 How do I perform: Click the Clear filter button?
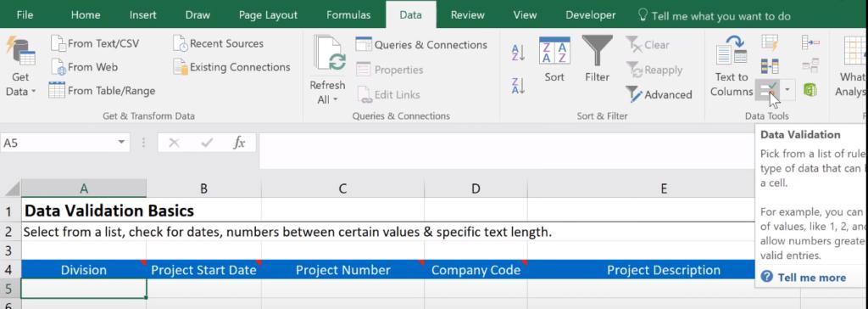tap(648, 45)
